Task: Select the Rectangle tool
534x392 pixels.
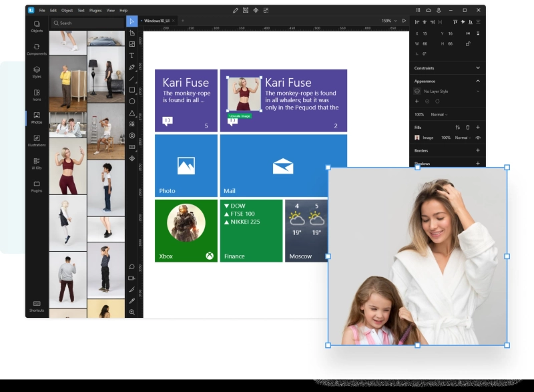Action: pos(131,90)
